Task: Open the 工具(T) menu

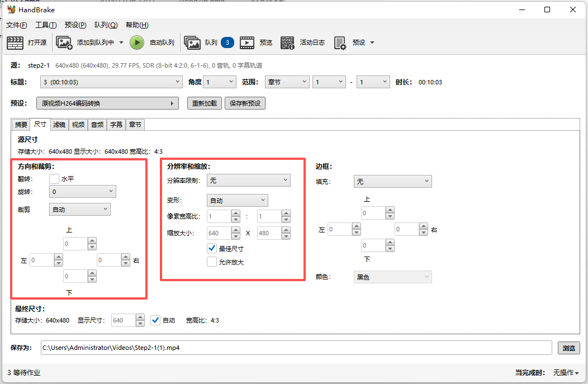Action: click(46, 25)
